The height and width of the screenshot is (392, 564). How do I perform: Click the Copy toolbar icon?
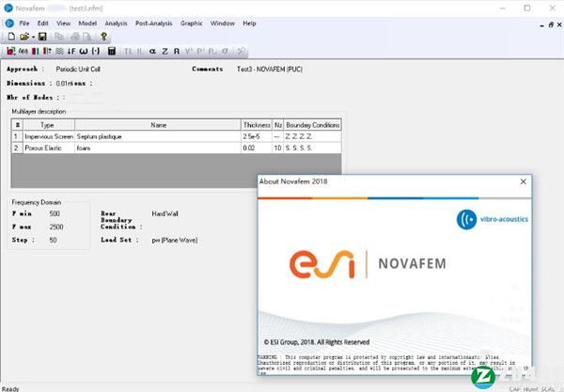coord(58,37)
